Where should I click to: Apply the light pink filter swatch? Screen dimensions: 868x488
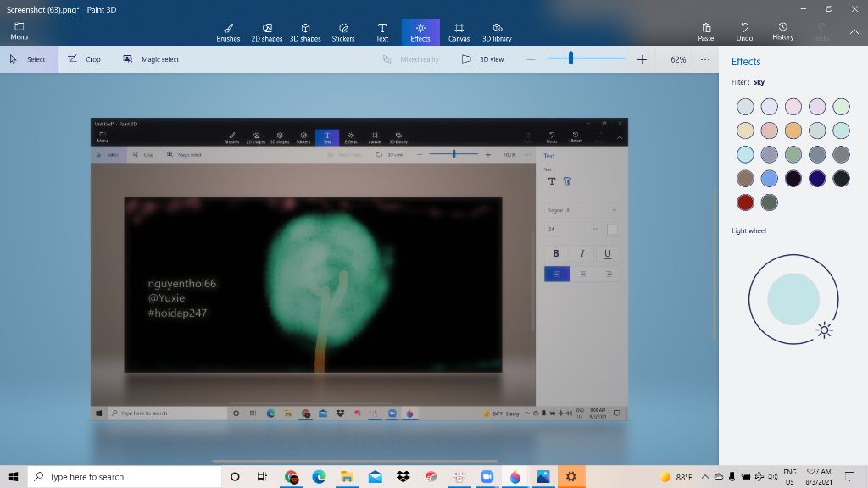(x=793, y=106)
